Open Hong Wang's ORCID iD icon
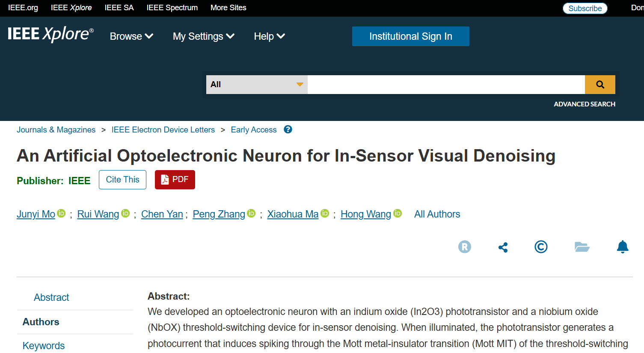 pos(398,213)
